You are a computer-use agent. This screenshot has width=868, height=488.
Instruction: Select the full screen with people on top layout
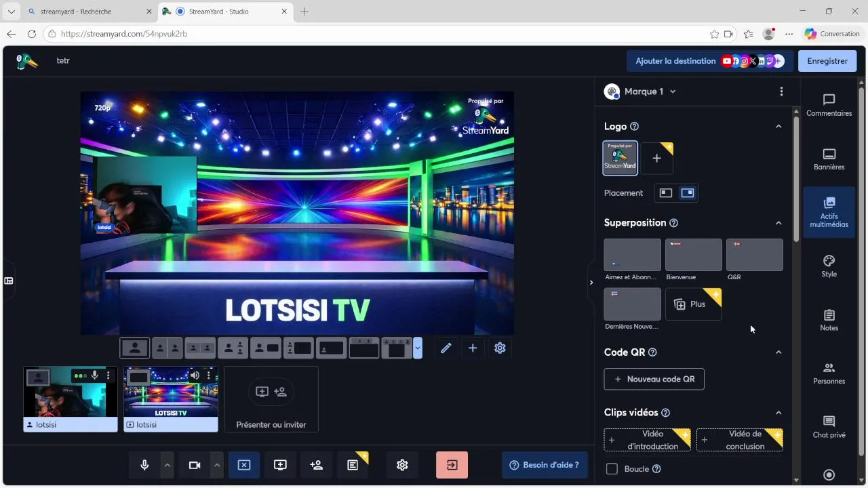364,348
